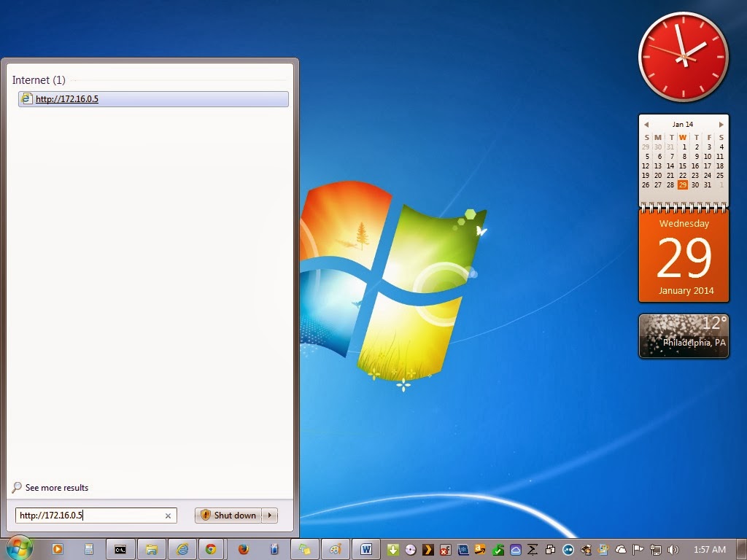
Task: Open Windows Explorer from taskbar
Action: click(152, 550)
